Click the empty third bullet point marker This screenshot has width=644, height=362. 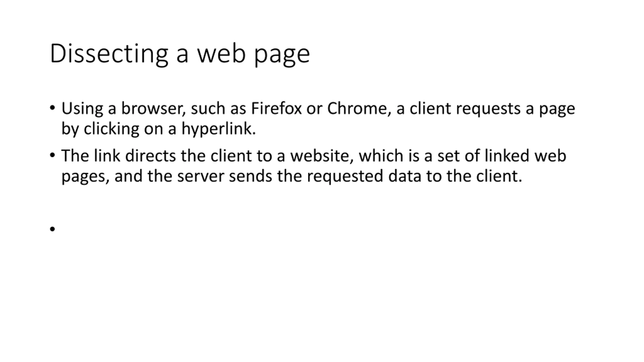point(52,229)
